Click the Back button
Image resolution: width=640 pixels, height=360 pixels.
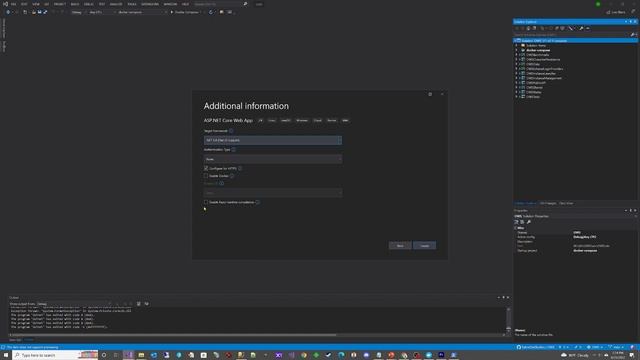[x=400, y=245]
